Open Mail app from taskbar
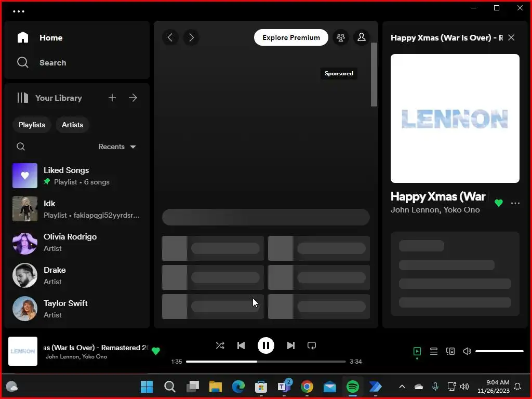532x399 pixels. click(x=329, y=387)
